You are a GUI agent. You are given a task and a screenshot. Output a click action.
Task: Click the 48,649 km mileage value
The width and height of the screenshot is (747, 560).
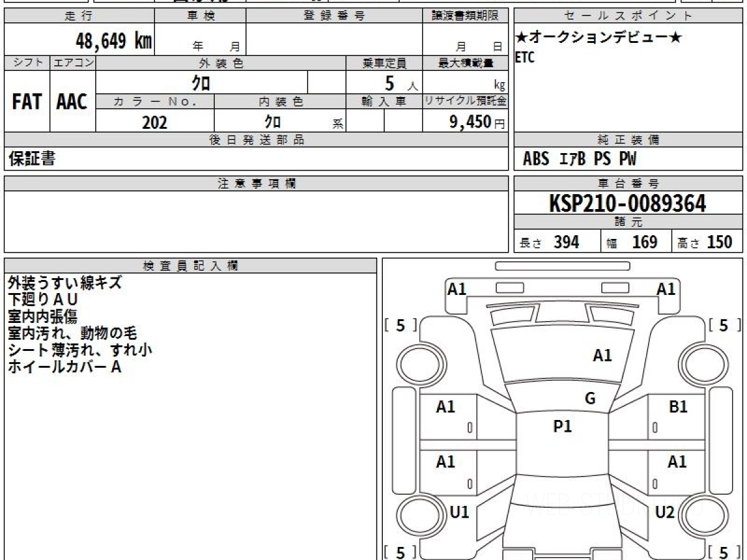click(x=114, y=41)
